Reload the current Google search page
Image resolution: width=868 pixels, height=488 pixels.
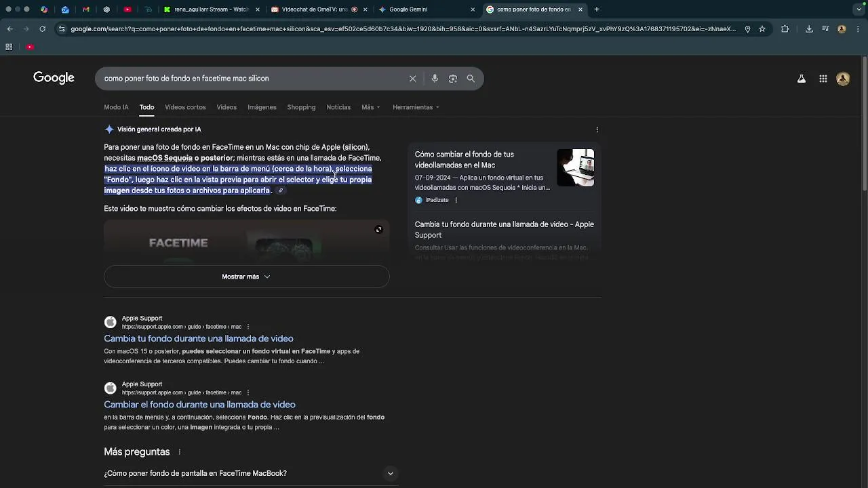42,29
